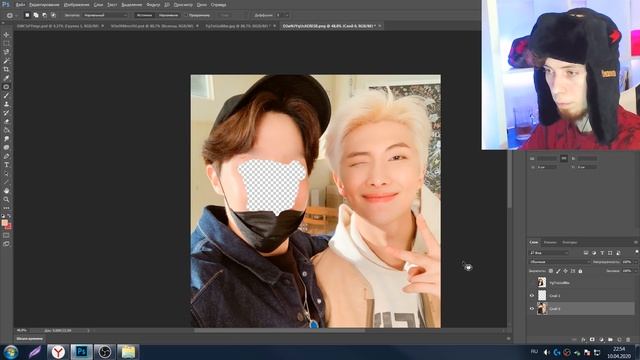Switch to the Каналы tab

coord(550,242)
